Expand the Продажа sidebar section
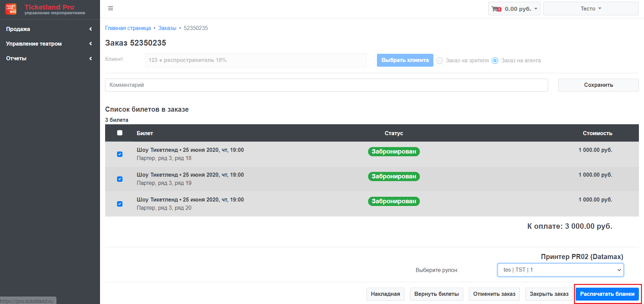 (x=50, y=29)
